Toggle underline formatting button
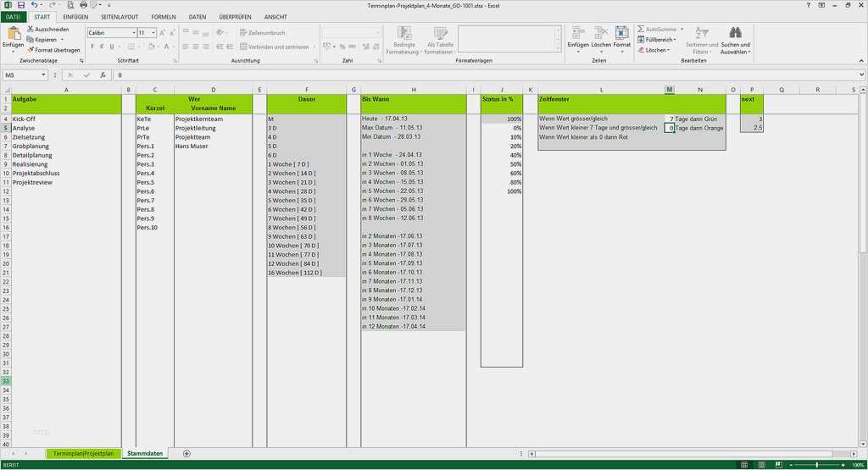This screenshot has width=868, height=470. pos(112,47)
